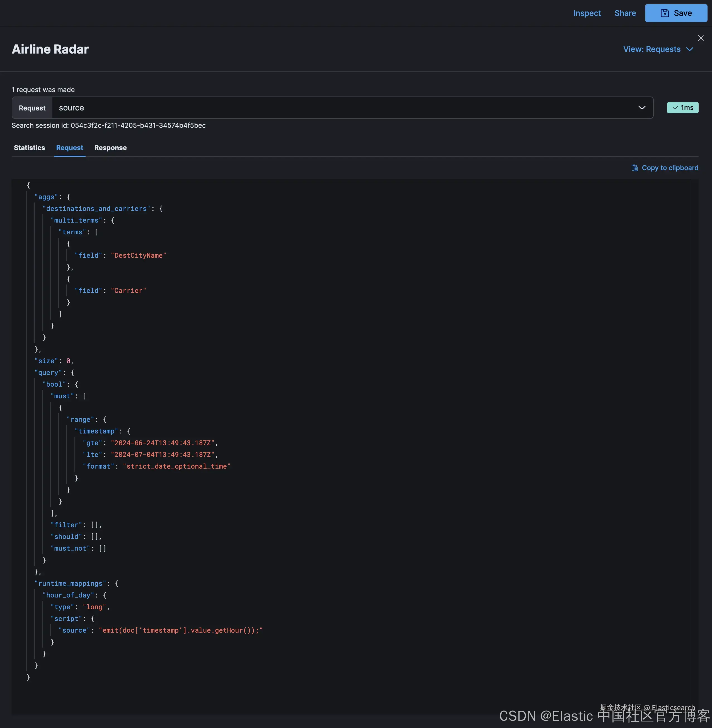Click the check mark icon in 1ms badge
Screen dimensions: 712x728
click(675, 108)
